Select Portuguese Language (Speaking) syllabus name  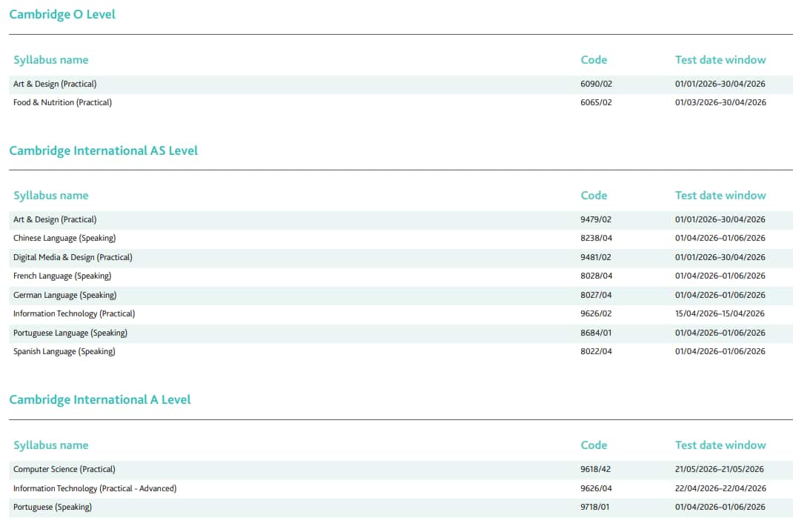click(x=70, y=333)
